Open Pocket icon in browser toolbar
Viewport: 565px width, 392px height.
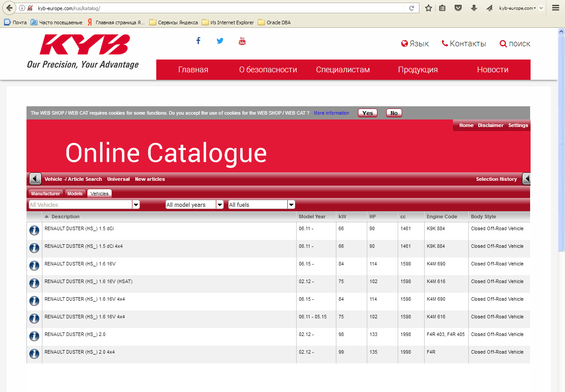[x=458, y=8]
